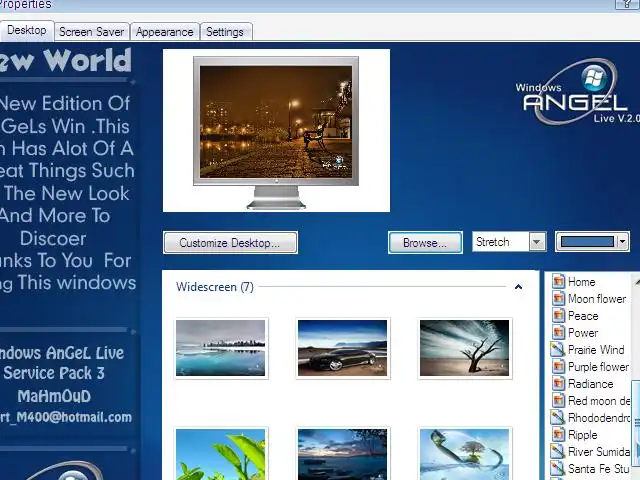Select the 'Peace' list entry text

(583, 316)
